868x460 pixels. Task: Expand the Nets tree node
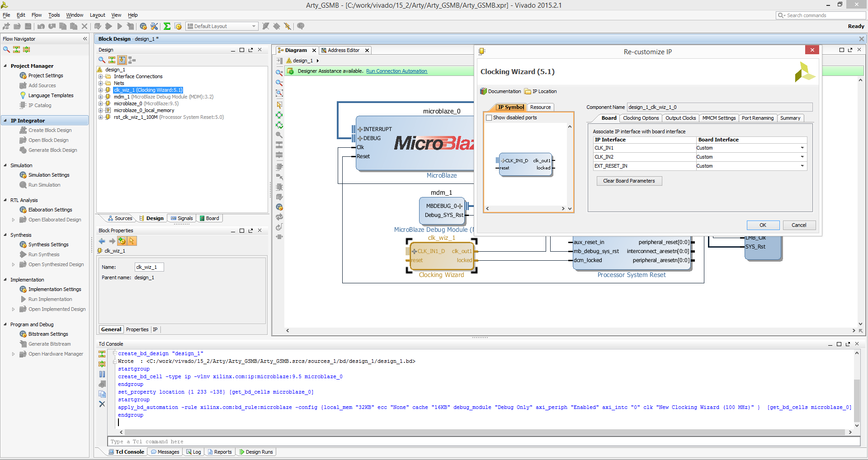point(101,83)
